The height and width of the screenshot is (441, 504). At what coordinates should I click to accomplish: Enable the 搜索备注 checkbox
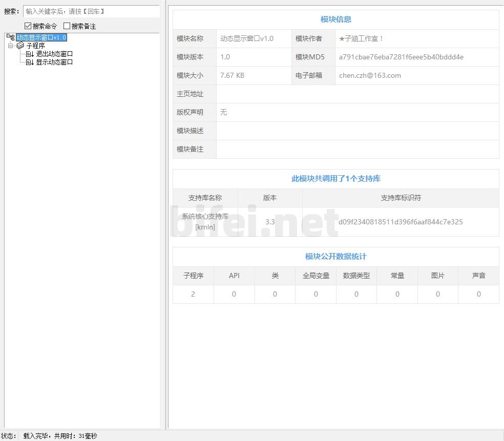pos(67,26)
